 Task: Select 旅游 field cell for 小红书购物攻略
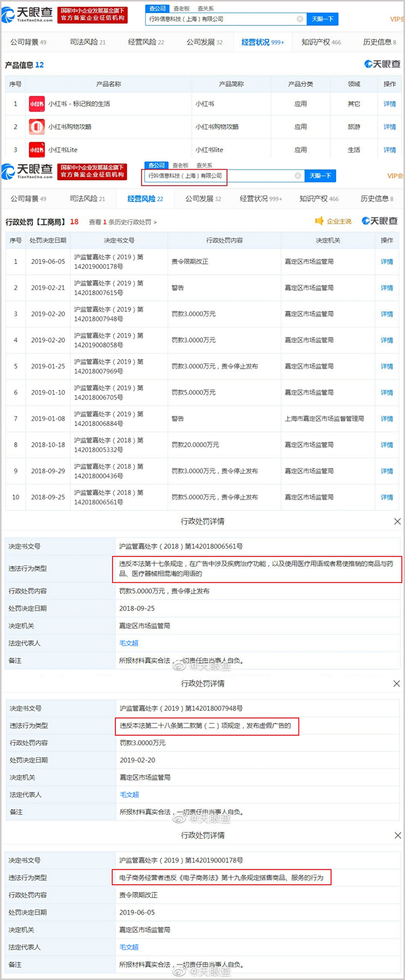pyautogui.click(x=354, y=127)
